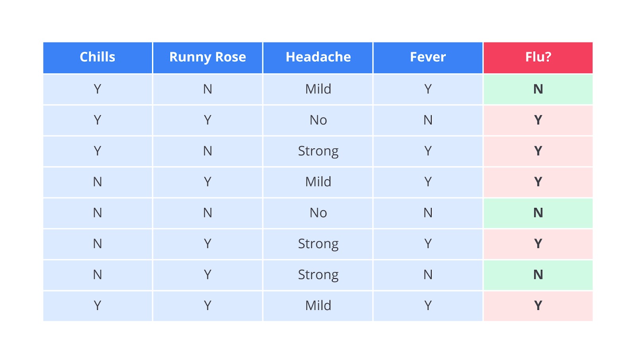Image resolution: width=636 pixels, height=364 pixels.
Task: Click the Fever N cell in second row
Action: (x=428, y=120)
